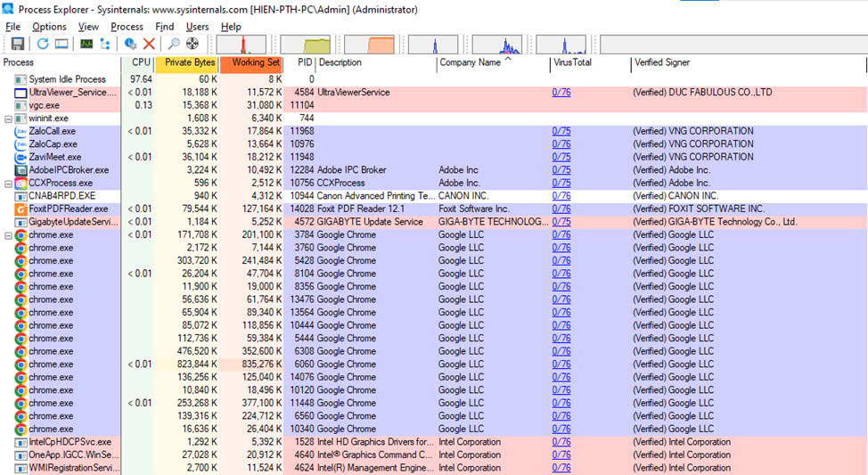Sort by the Verified Signer column header
The image size is (868, 475).
pyautogui.click(x=749, y=62)
